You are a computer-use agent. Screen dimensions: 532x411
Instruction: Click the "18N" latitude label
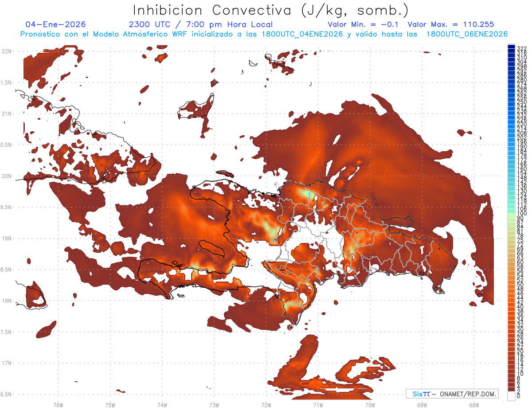pyautogui.click(x=6, y=301)
